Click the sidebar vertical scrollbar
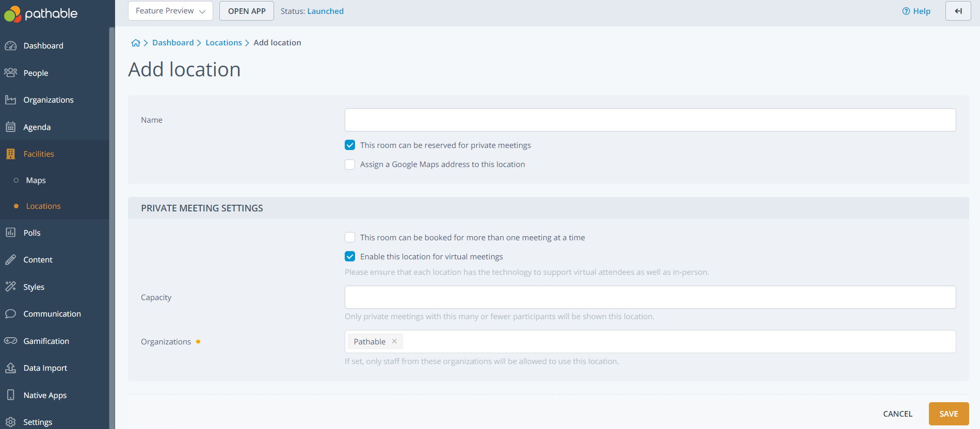This screenshot has width=980, height=429. (x=111, y=227)
